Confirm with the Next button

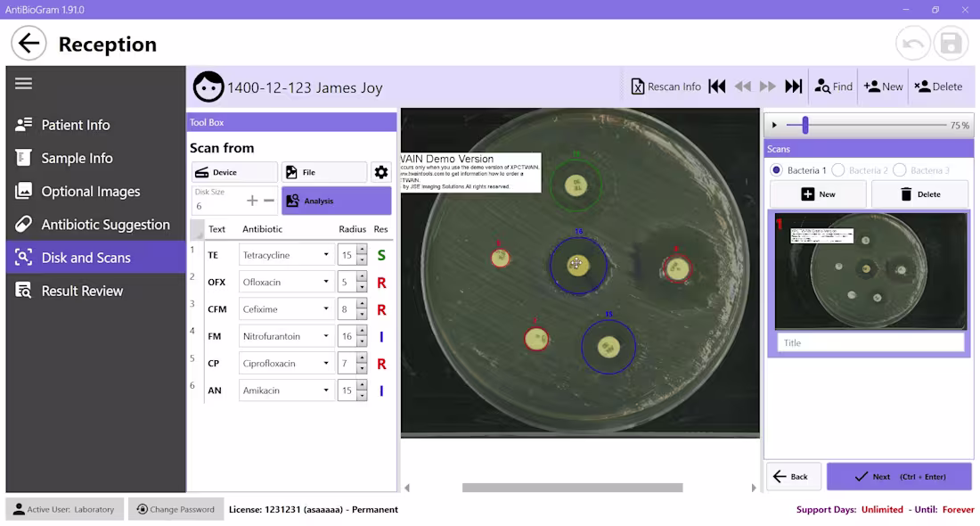click(899, 476)
